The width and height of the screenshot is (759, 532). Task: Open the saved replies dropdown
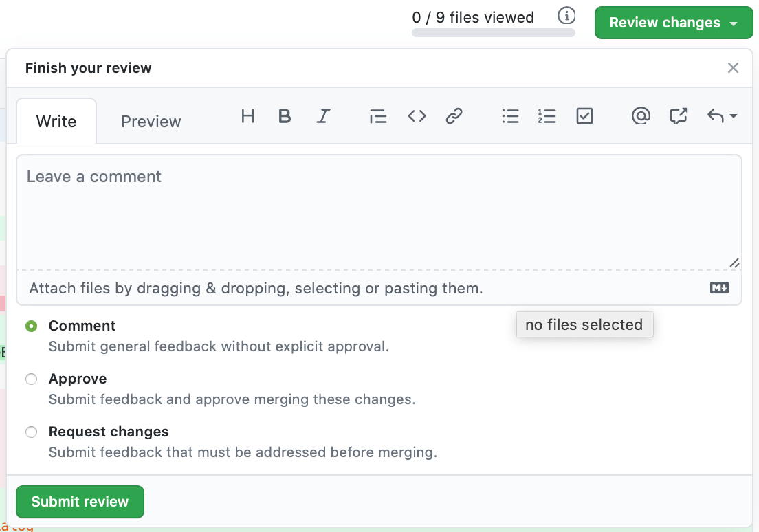pyautogui.click(x=722, y=116)
